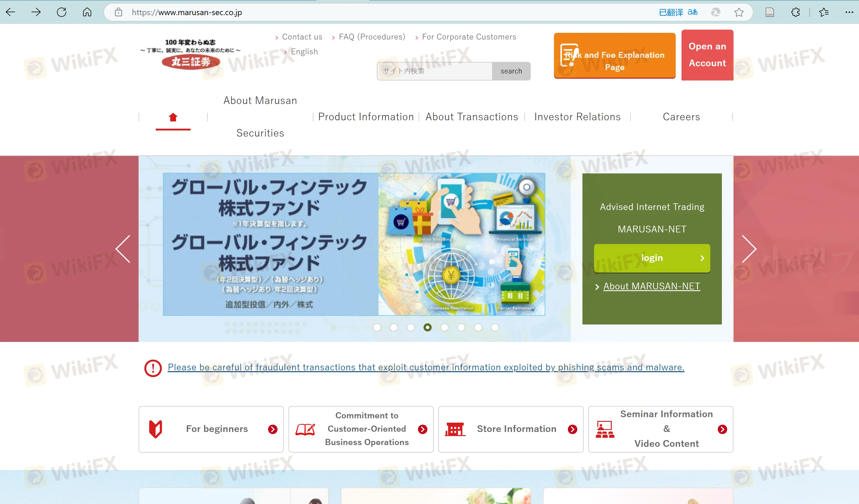Show the previous slide with left arrow
Image resolution: width=859 pixels, height=504 pixels.
pos(123,249)
